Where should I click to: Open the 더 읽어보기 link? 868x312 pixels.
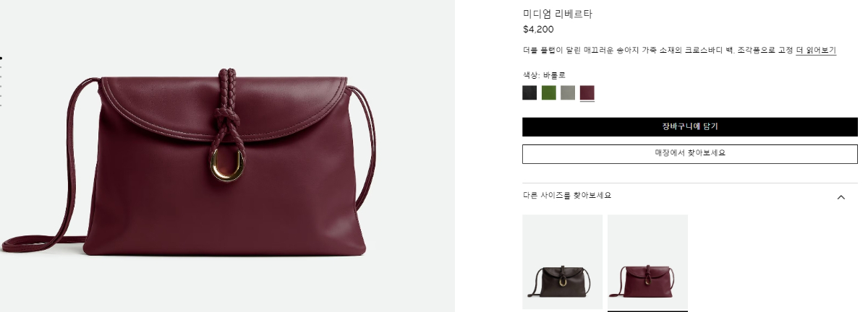[816, 51]
